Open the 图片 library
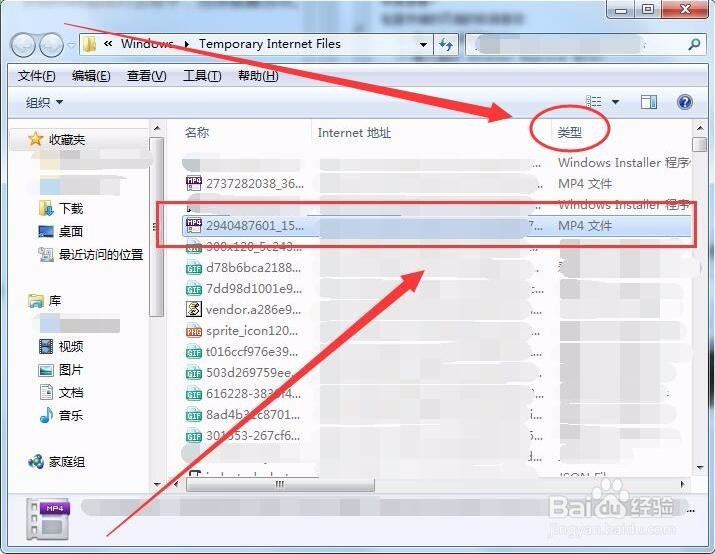Image resolution: width=715 pixels, height=554 pixels. pos(71,369)
